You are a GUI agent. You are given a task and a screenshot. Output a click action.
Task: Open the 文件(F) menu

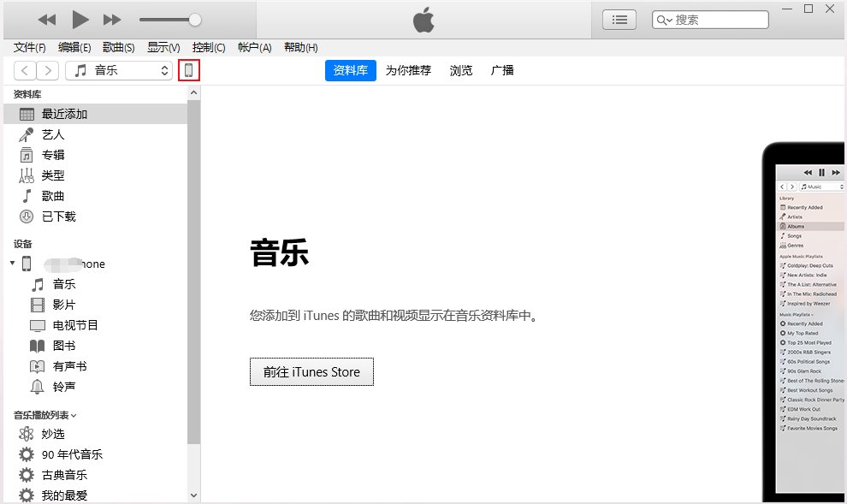tap(30, 48)
